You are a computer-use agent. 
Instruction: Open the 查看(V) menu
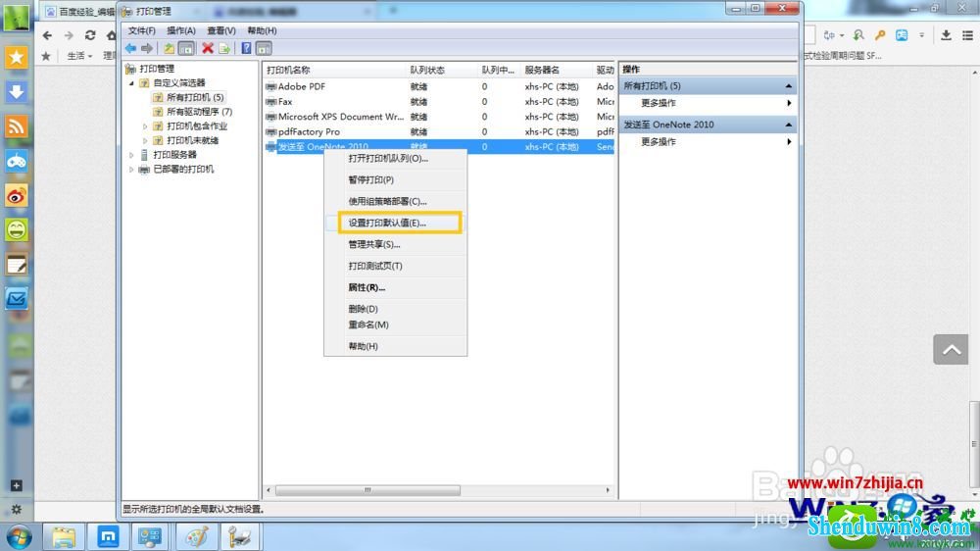pyautogui.click(x=221, y=30)
